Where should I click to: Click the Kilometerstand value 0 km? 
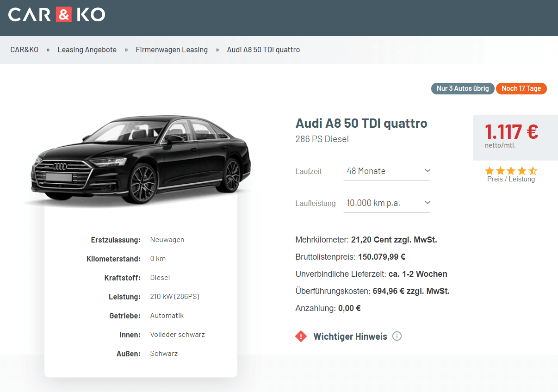pos(158,259)
